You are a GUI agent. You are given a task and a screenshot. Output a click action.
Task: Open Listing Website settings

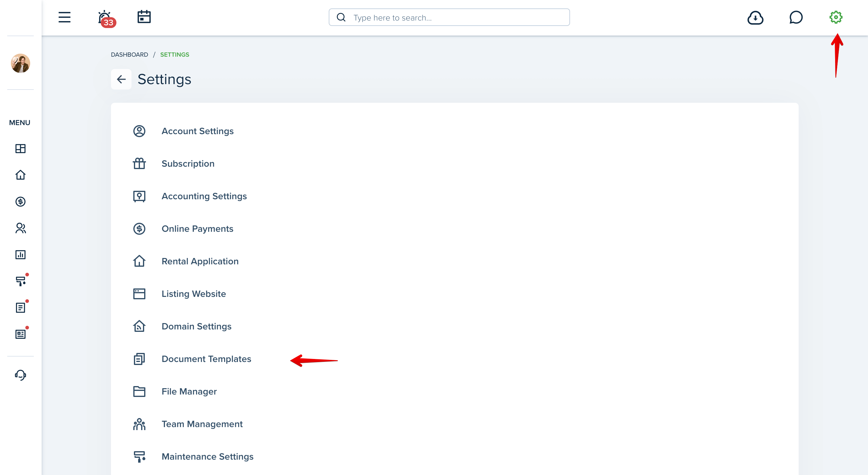[194, 294]
